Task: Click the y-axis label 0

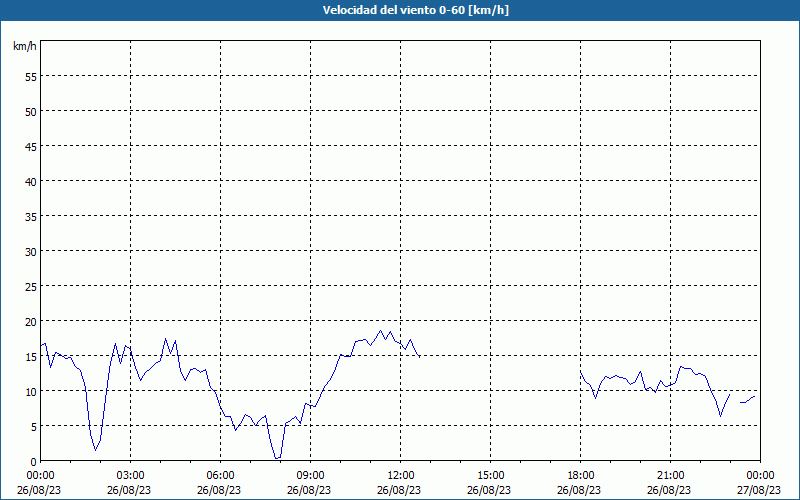Action: [34, 462]
